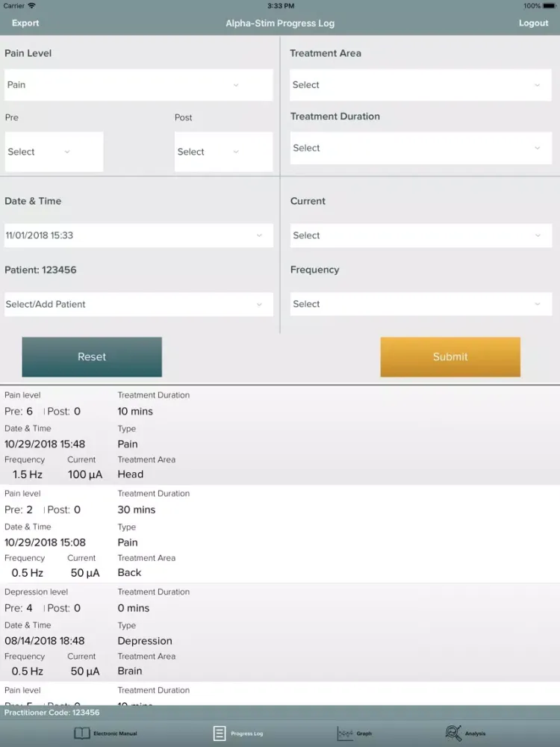Open the Date & Time picker field
The image size is (560, 747).
coord(139,235)
